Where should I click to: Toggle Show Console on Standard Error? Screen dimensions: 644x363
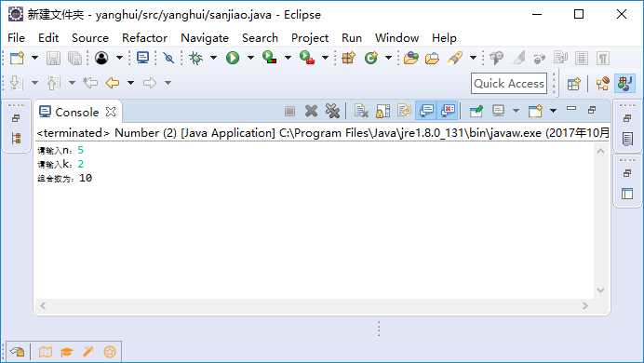[448, 111]
